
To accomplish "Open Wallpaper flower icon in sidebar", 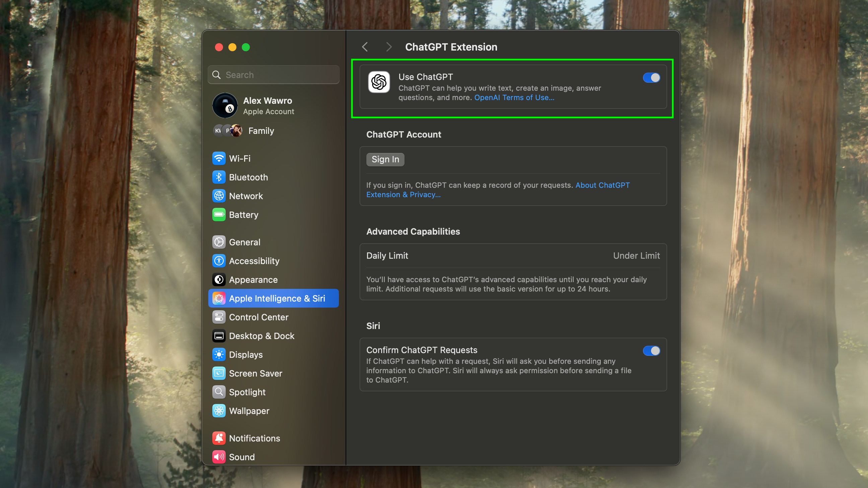I will pyautogui.click(x=219, y=411).
